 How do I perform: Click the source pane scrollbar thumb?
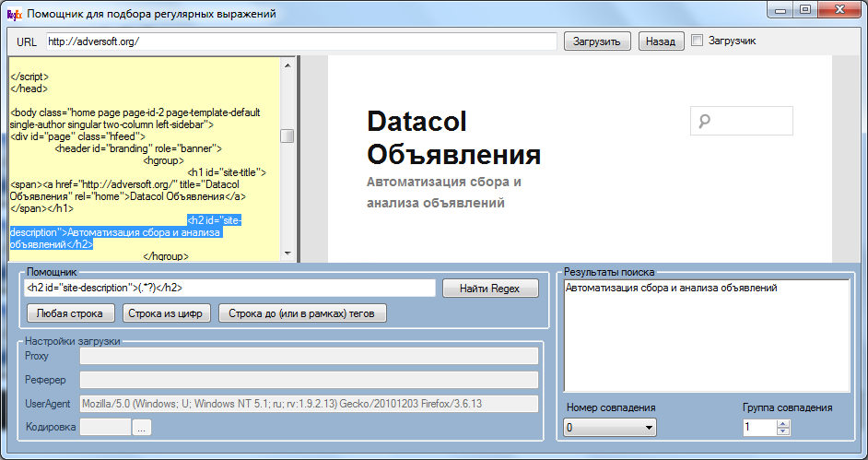287,136
